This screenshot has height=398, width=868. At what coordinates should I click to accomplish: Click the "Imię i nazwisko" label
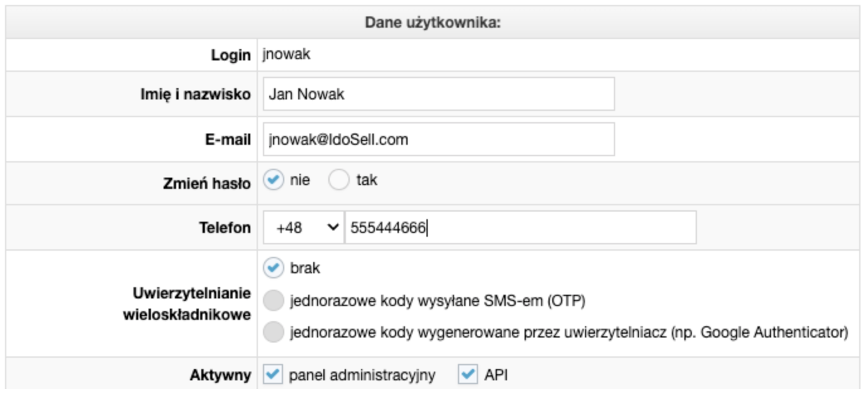click(196, 94)
